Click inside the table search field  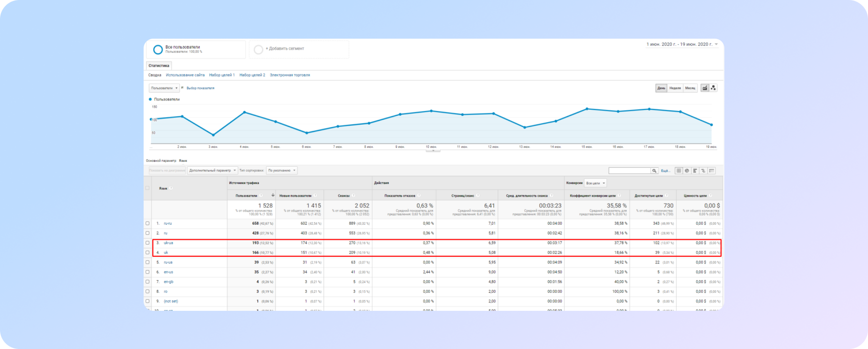tap(630, 171)
